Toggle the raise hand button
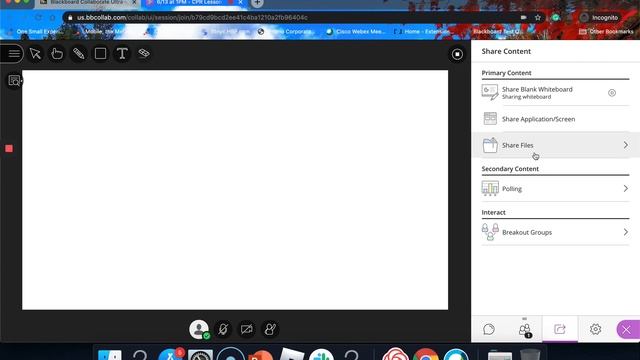The height and width of the screenshot is (360, 640). (270, 329)
